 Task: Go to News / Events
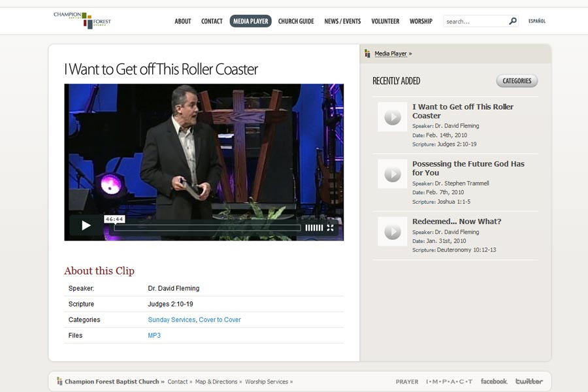342,22
